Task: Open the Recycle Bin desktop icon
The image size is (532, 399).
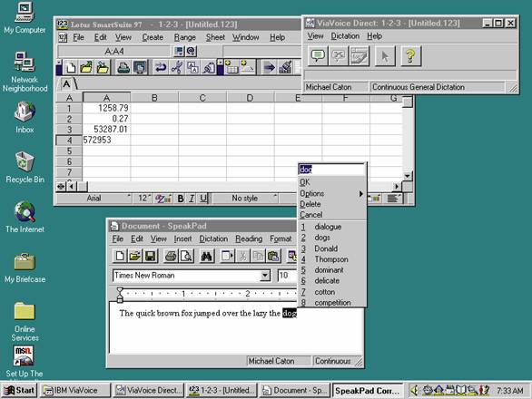Action: click(25, 162)
